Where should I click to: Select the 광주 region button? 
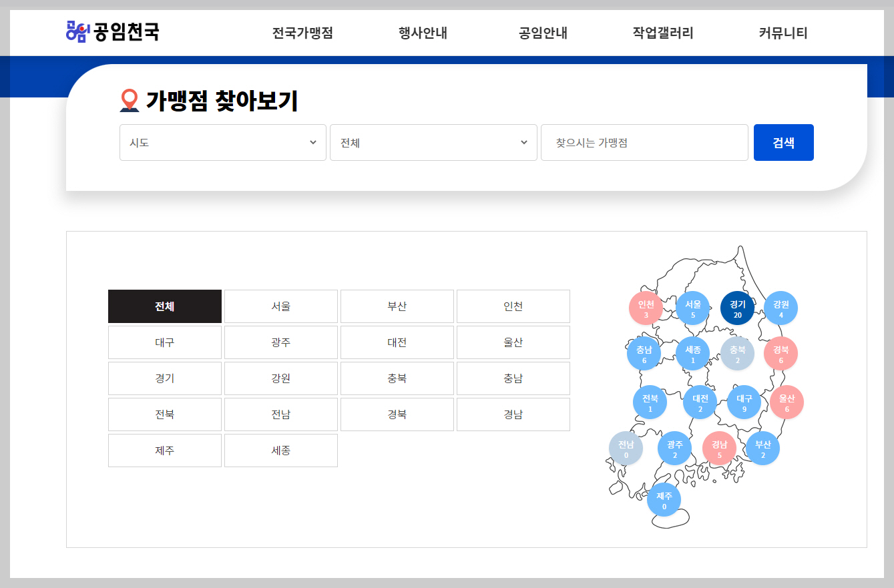click(281, 342)
